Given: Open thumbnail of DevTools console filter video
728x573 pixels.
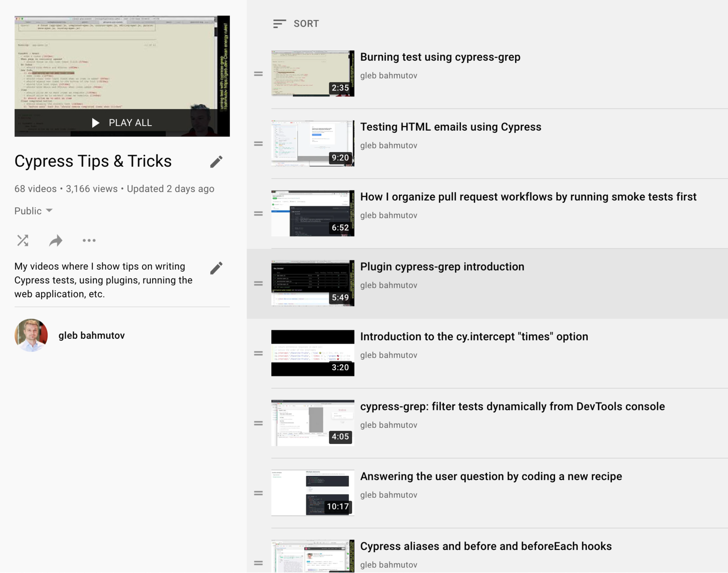Looking at the screenshot, I should tap(313, 423).
